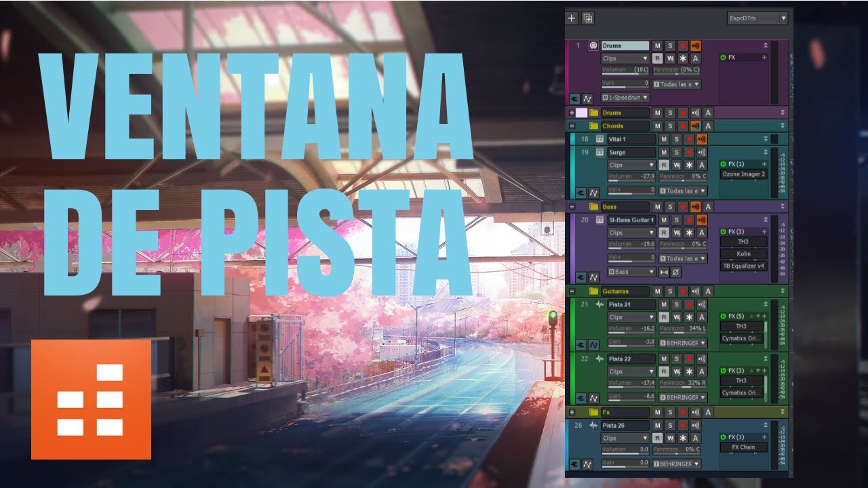Screen dimensions: 868x488
Task: Open the EspcDTrb track control preset dropdown
Action: 757,18
